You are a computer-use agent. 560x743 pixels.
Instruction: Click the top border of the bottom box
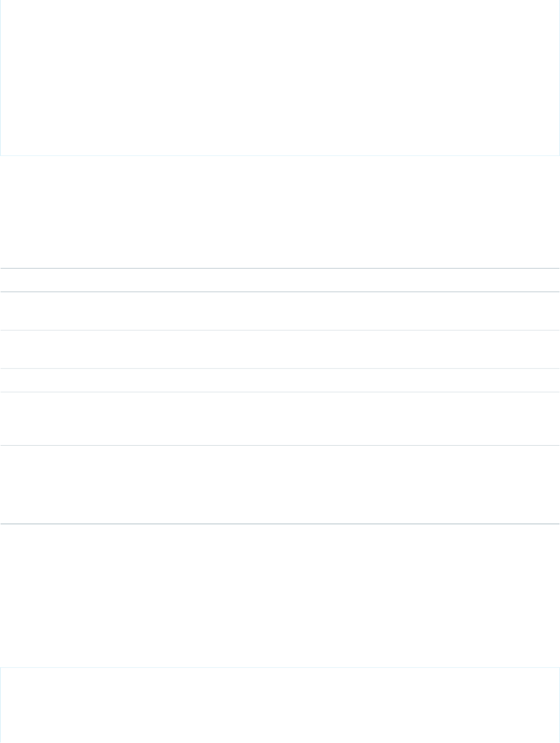[280, 667]
